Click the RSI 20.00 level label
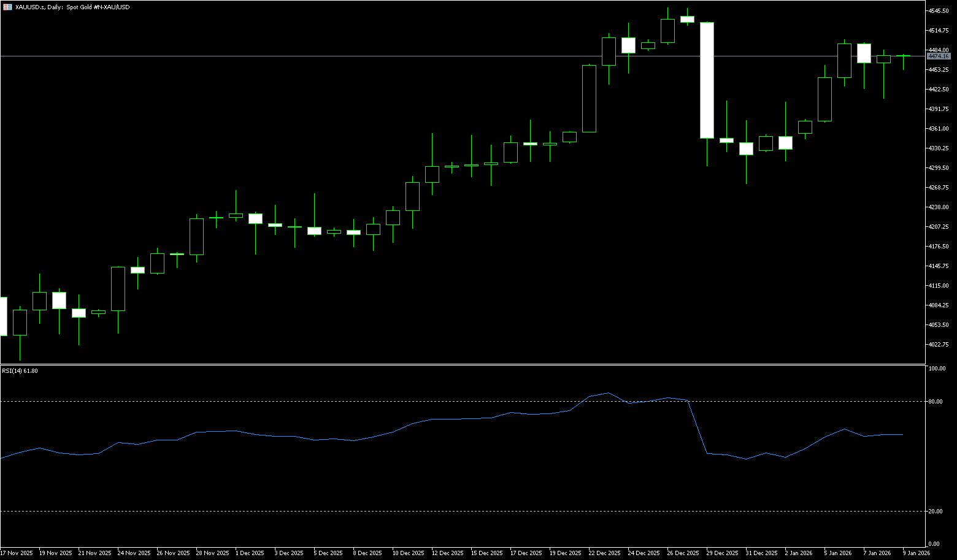This screenshot has width=957, height=560. point(936,512)
